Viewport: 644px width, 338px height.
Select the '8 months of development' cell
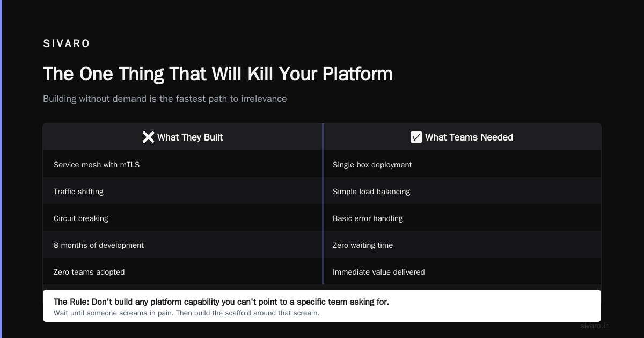click(x=182, y=244)
